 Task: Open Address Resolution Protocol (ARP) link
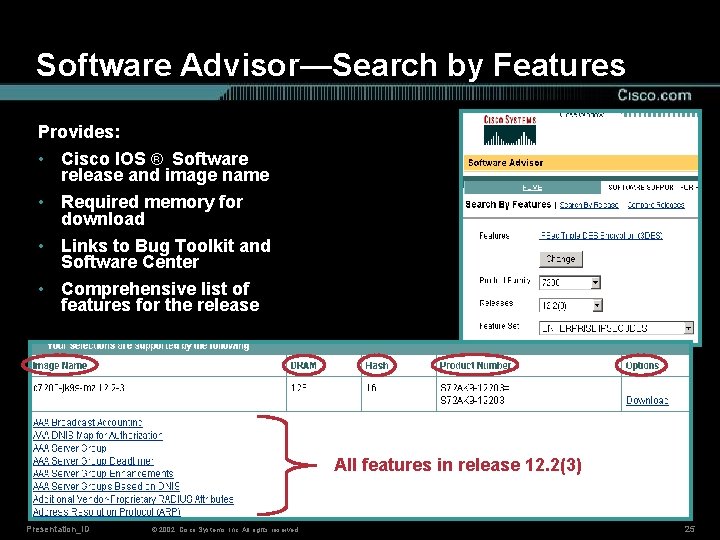pos(107,512)
